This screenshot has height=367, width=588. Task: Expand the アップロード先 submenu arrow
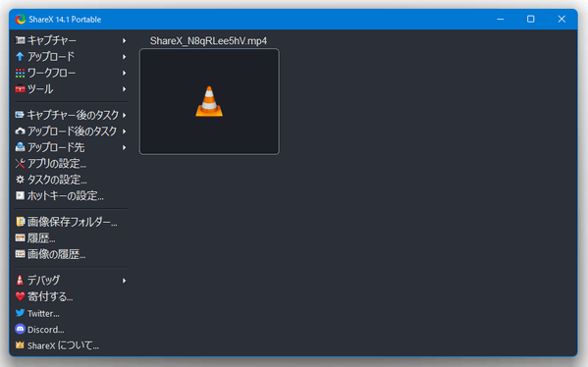(x=124, y=147)
